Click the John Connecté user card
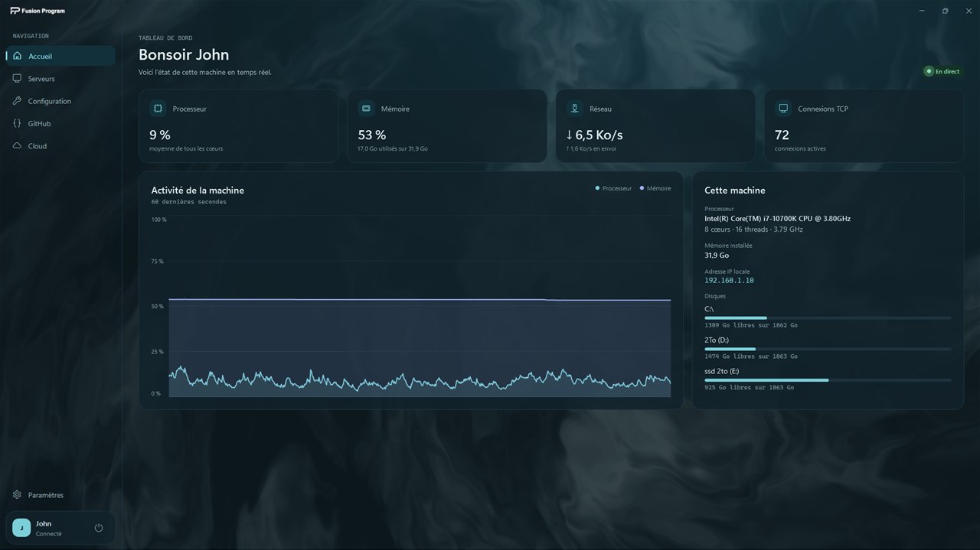This screenshot has width=980, height=550. pyautogui.click(x=60, y=528)
